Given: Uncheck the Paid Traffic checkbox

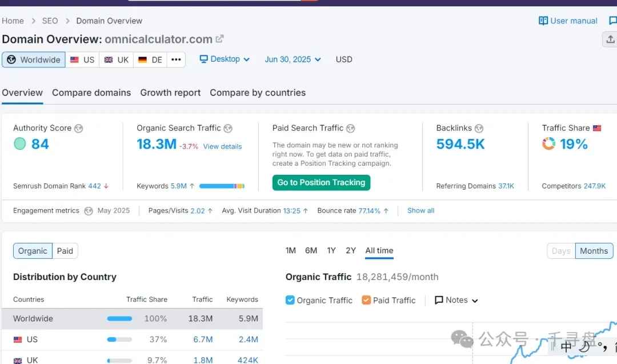Looking at the screenshot, I should pos(366,300).
